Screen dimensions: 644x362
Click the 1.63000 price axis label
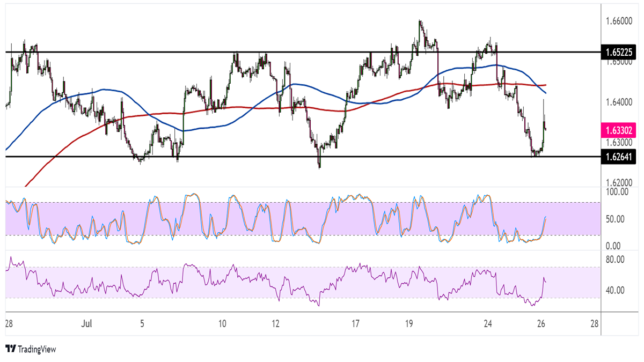click(x=618, y=143)
